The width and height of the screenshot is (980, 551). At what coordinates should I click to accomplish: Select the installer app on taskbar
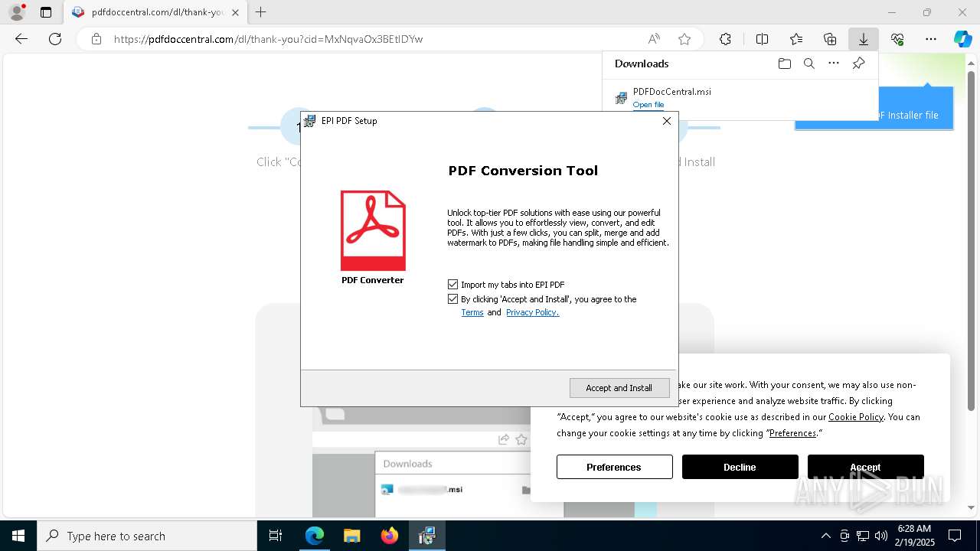pyautogui.click(x=427, y=536)
